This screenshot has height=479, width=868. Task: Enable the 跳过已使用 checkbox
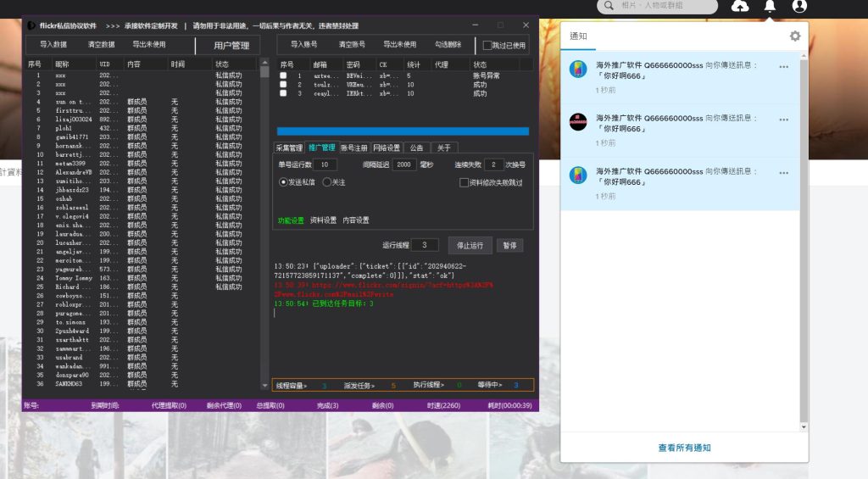pos(487,46)
